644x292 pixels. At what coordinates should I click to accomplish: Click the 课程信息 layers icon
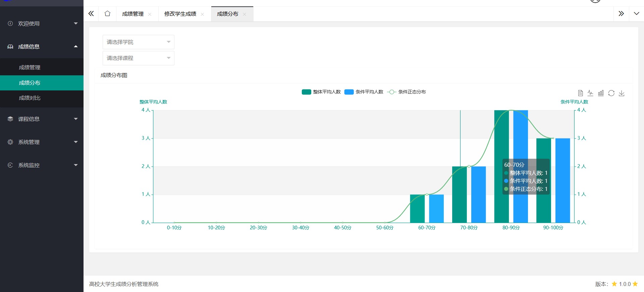pos(10,119)
